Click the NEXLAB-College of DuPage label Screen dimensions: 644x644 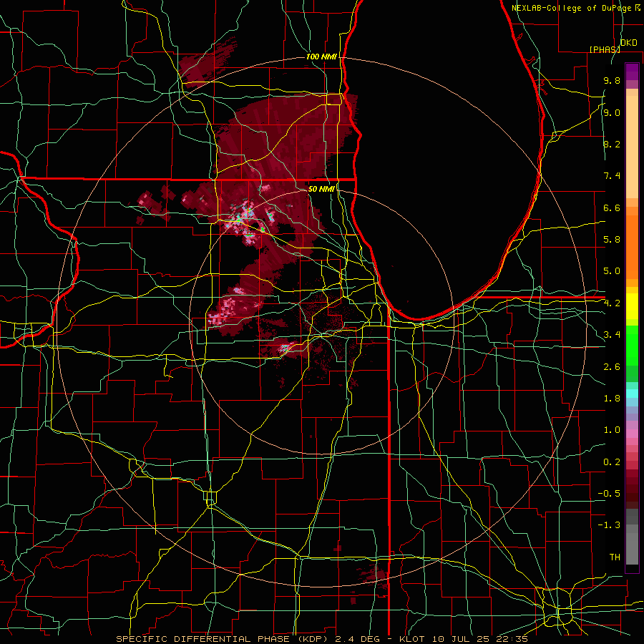pos(572,8)
